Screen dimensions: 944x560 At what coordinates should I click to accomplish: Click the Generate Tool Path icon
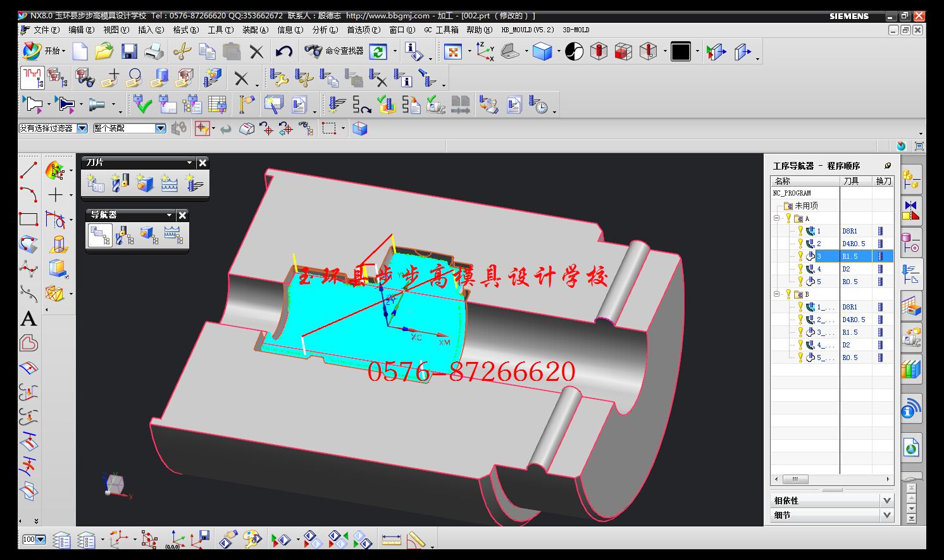(337, 104)
